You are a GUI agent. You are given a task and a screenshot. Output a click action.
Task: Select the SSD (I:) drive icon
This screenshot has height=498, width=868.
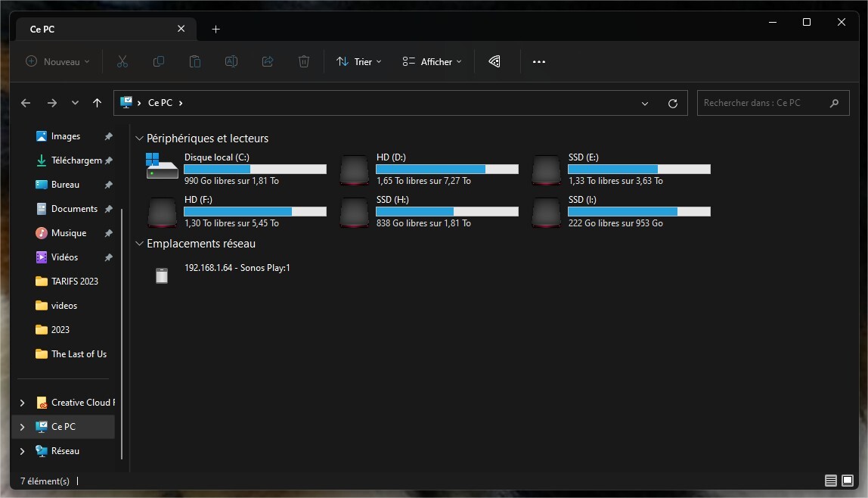547,212
